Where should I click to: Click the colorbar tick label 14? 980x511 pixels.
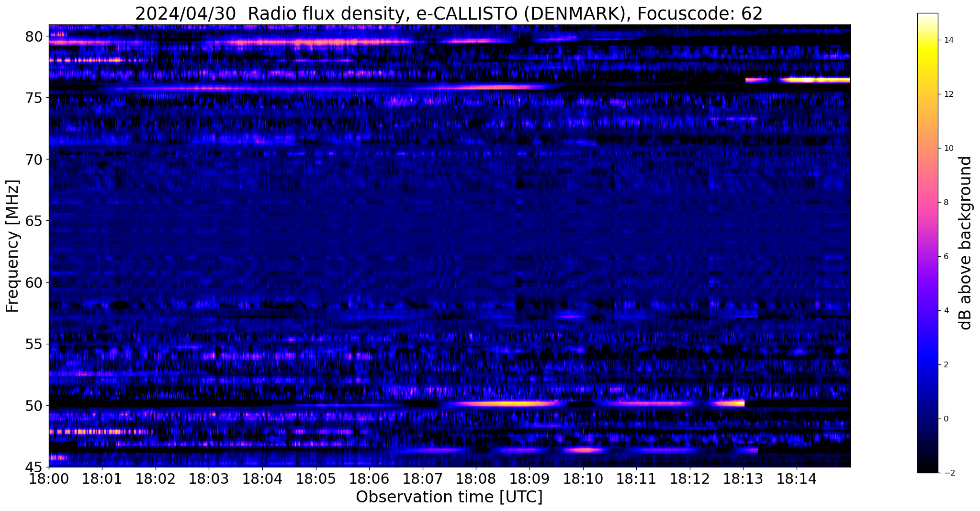(949, 40)
